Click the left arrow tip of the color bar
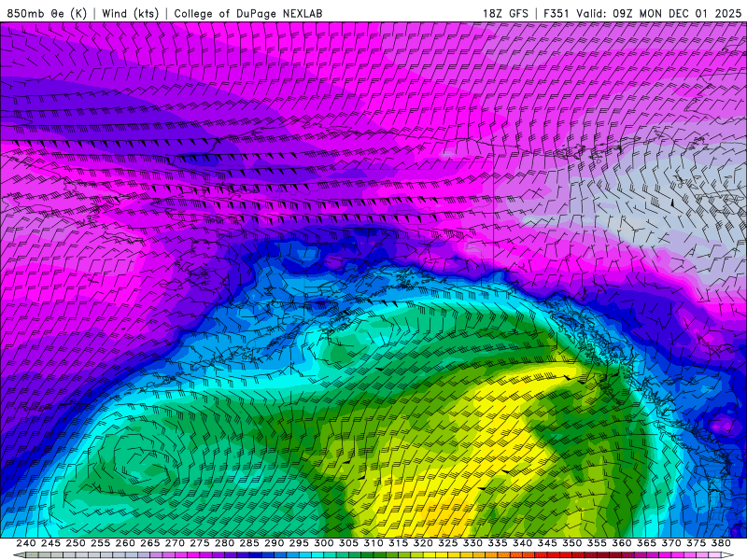The height and width of the screenshot is (560, 747). tap(18, 555)
